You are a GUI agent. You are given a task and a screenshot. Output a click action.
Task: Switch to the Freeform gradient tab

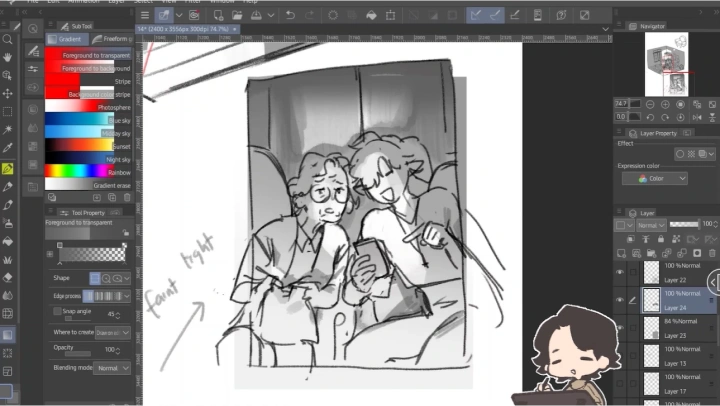coord(112,39)
